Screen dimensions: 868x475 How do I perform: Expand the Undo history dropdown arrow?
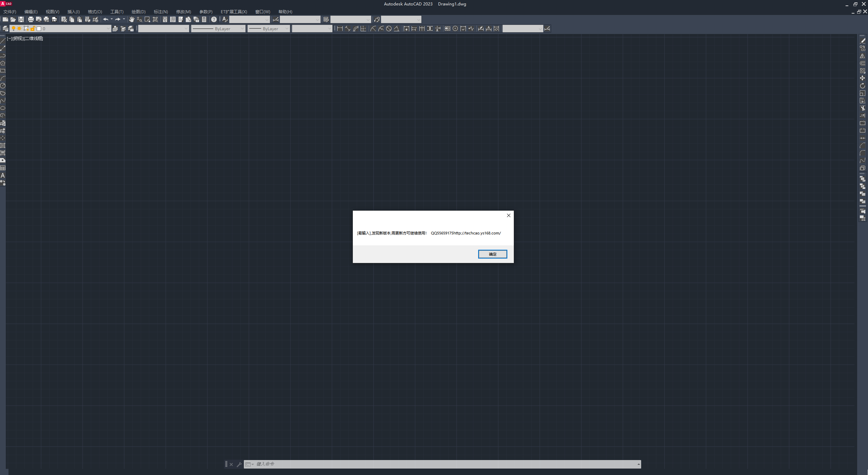pos(111,19)
